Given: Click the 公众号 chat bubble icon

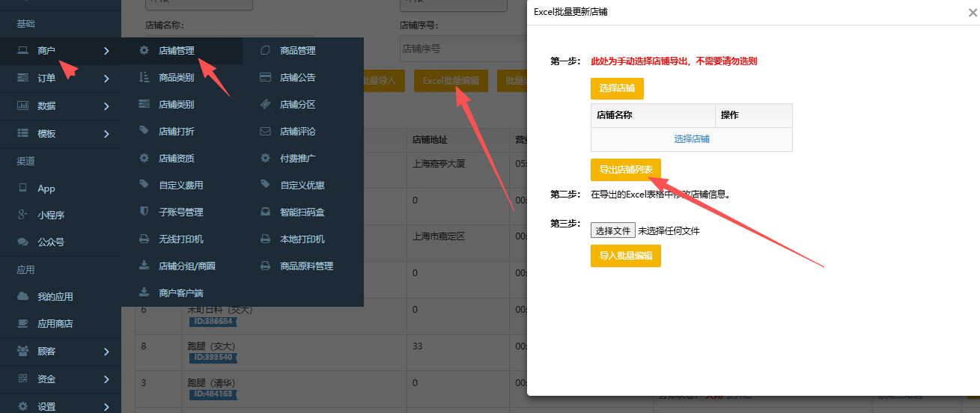Looking at the screenshot, I should tap(22, 242).
